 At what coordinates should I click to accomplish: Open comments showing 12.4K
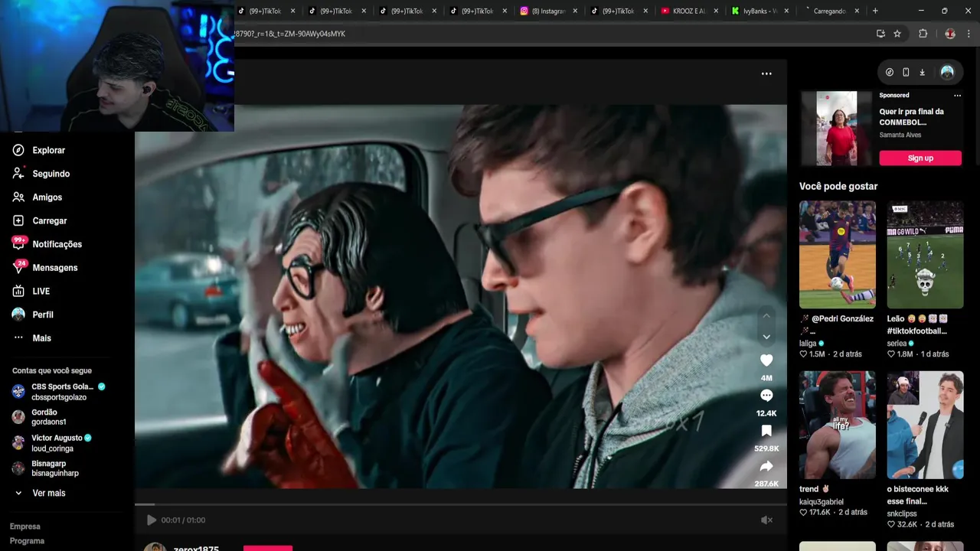point(766,396)
